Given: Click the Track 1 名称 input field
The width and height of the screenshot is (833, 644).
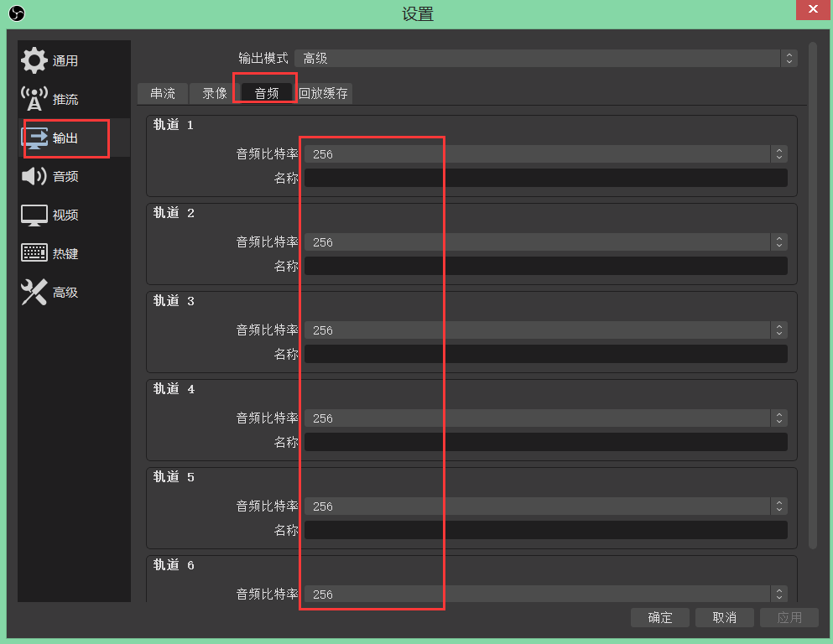Looking at the screenshot, I should point(545,178).
